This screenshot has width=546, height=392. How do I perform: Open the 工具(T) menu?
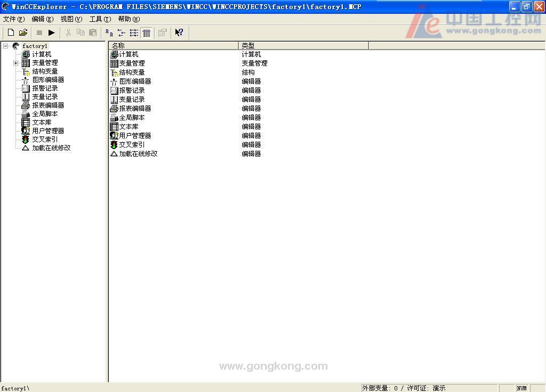coord(100,19)
